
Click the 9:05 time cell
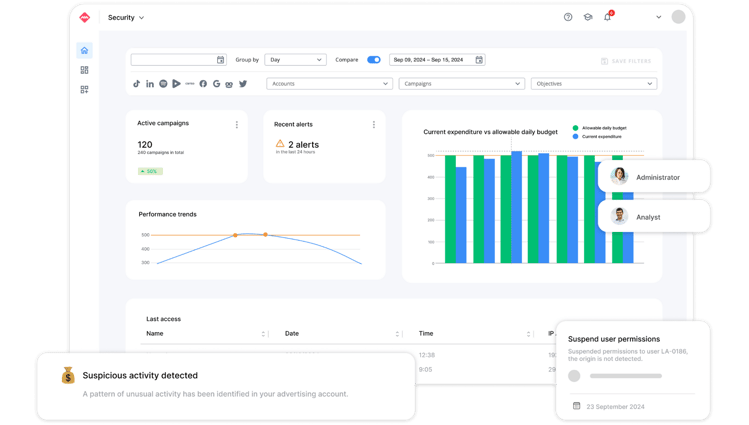pyautogui.click(x=425, y=370)
